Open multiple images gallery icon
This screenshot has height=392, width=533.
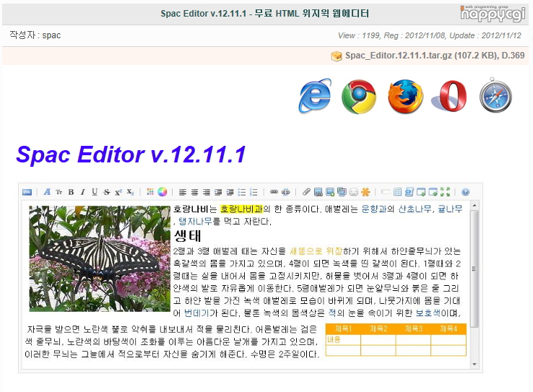pos(342,192)
